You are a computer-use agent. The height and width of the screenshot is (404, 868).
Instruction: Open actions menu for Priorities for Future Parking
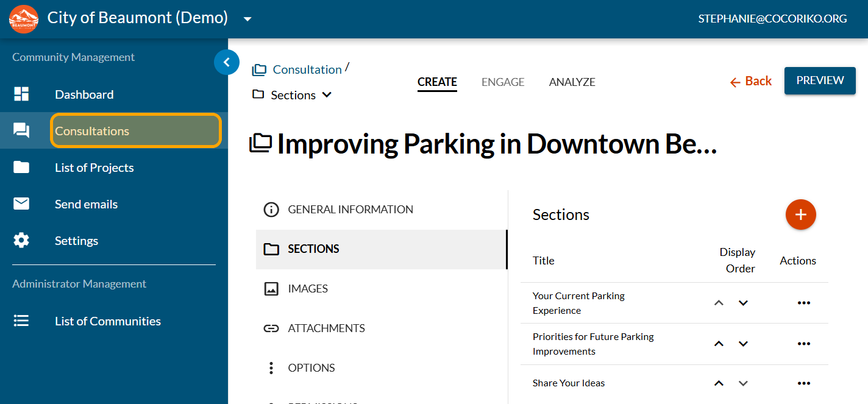[803, 344]
